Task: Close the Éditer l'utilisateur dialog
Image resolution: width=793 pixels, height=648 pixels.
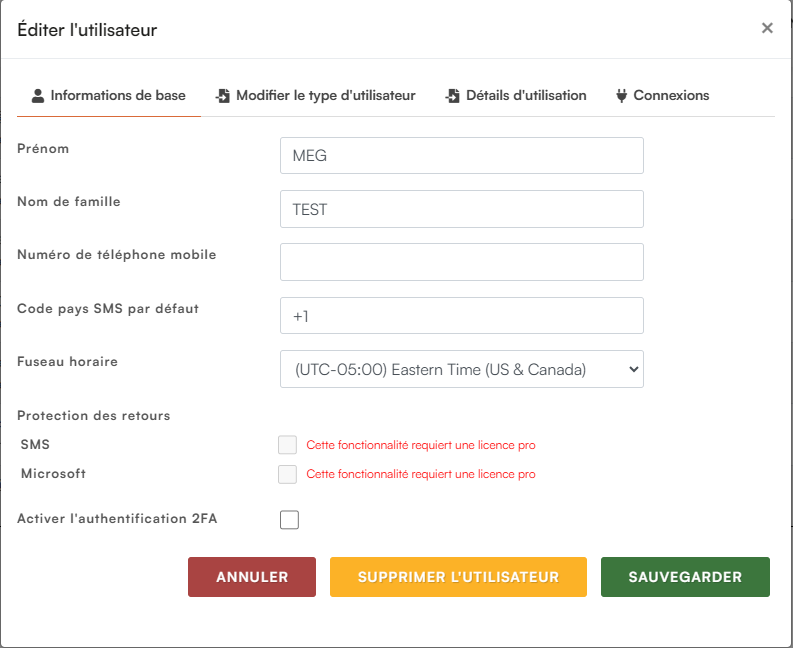Action: click(767, 28)
